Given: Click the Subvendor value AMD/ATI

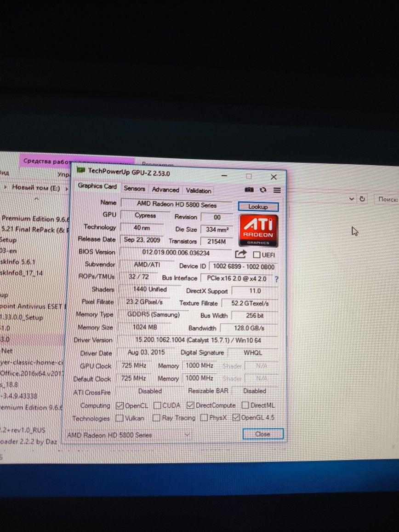Looking at the screenshot, I should tap(147, 265).
